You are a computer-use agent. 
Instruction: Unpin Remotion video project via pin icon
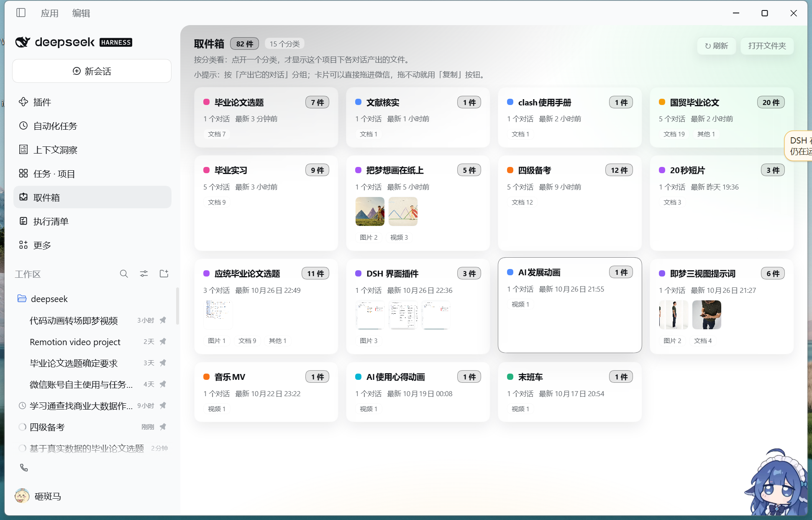(163, 341)
